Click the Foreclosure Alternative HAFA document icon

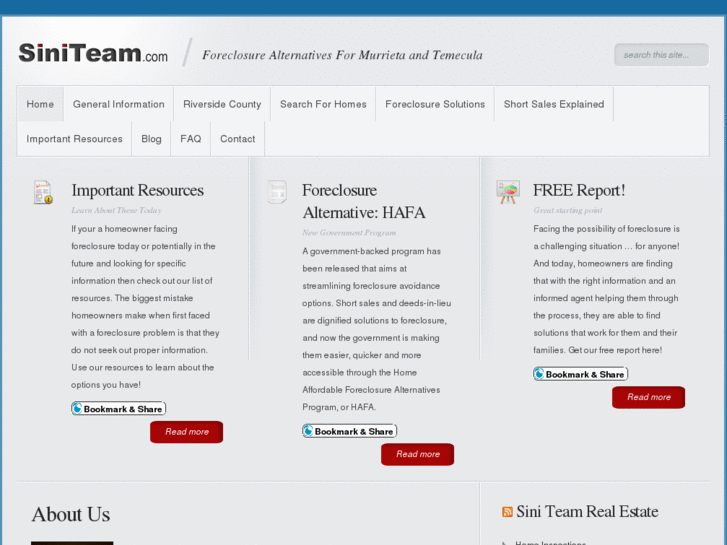tap(277, 192)
